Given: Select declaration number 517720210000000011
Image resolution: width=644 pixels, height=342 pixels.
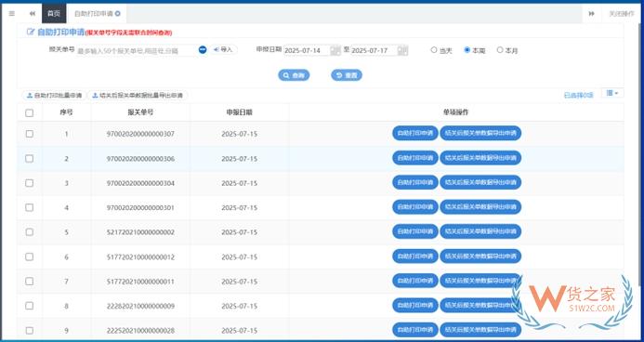Looking at the screenshot, I should click(x=140, y=282).
